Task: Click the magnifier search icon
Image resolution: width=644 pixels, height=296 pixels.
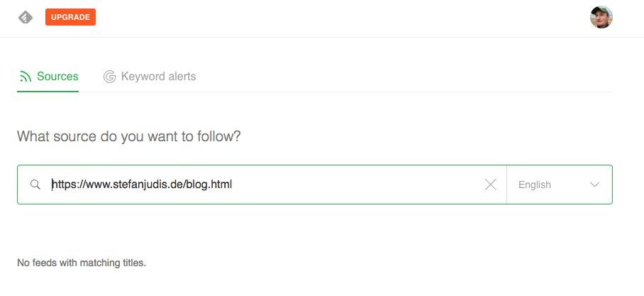Action: click(35, 185)
